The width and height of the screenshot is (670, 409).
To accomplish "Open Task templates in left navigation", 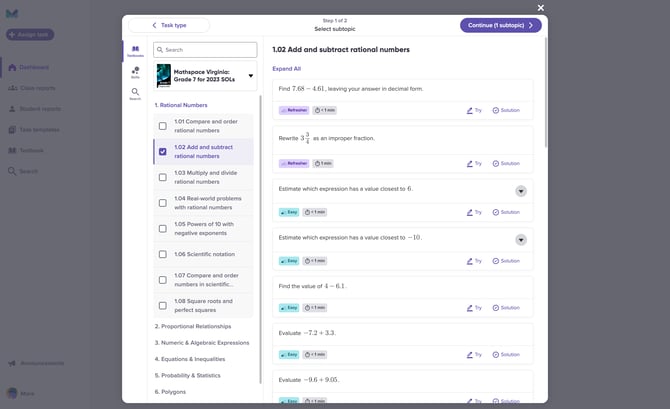I will (34, 129).
